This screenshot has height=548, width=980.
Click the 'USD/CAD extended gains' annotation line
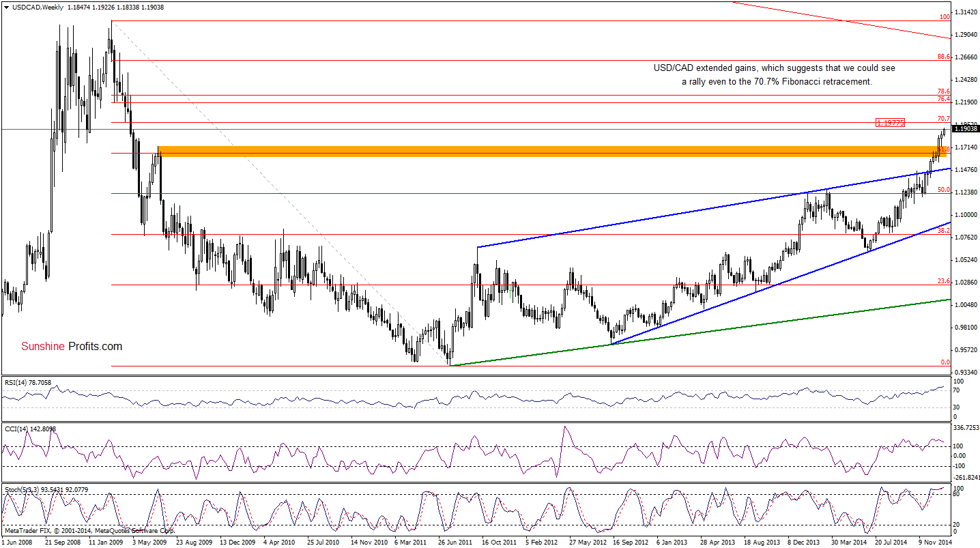pos(775,68)
